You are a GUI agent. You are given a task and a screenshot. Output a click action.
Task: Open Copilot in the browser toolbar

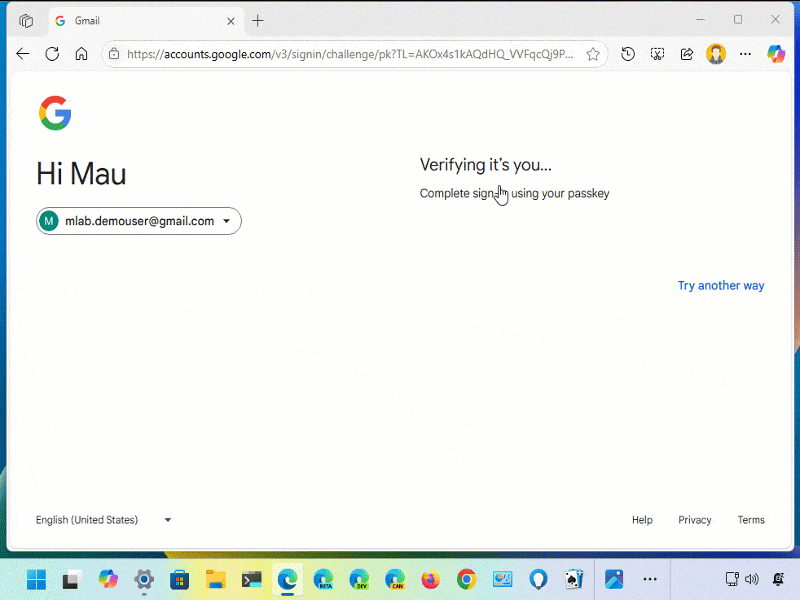click(x=777, y=54)
